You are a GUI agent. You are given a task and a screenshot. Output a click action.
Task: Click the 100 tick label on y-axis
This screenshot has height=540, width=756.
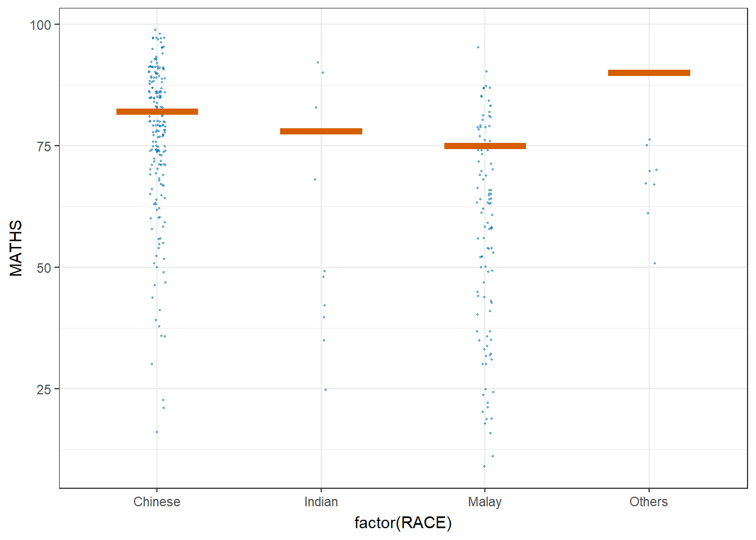tap(40, 25)
